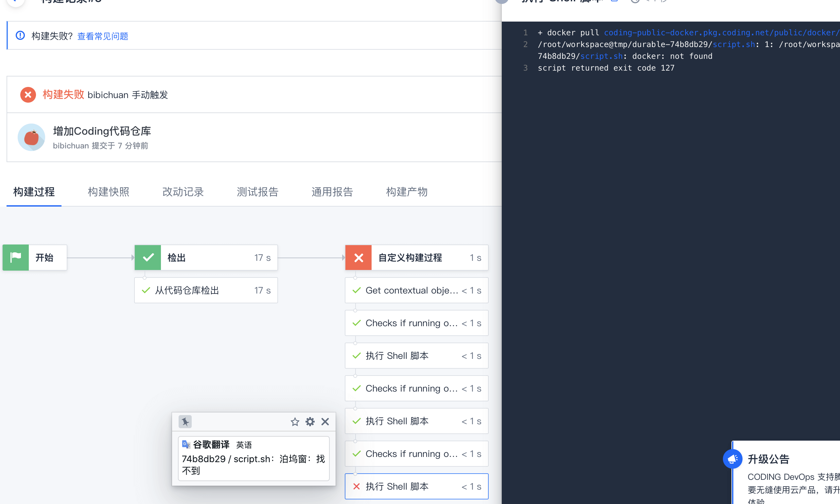
Task: Click the star favorite icon in translator popup
Action: tap(295, 422)
